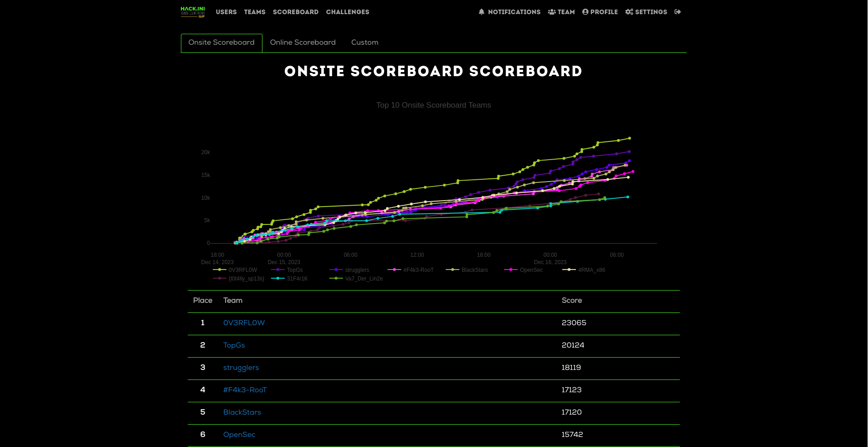
Task: Open the Team menu item
Action: pos(561,12)
